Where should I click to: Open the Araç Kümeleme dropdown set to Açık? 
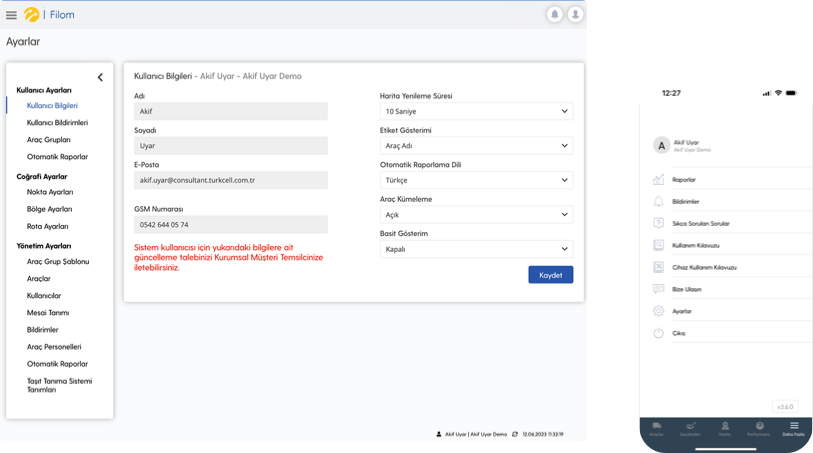click(476, 214)
